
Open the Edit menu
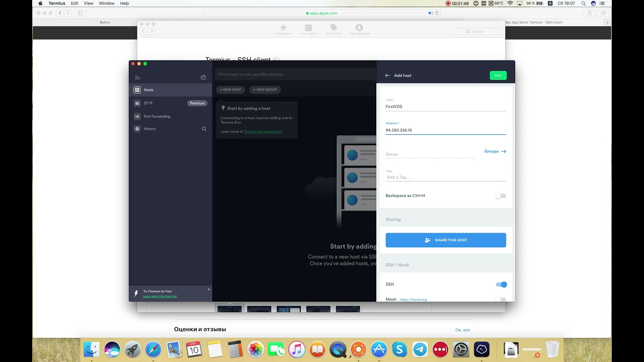click(74, 4)
